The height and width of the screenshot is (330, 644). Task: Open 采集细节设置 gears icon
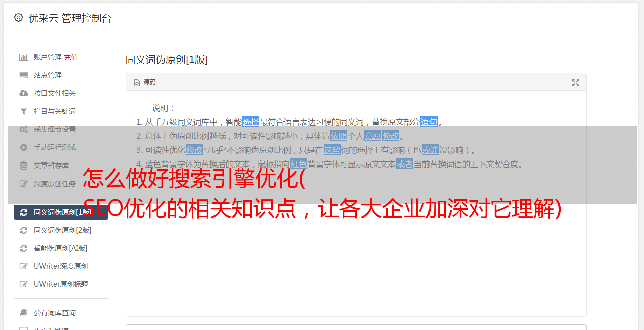23,129
